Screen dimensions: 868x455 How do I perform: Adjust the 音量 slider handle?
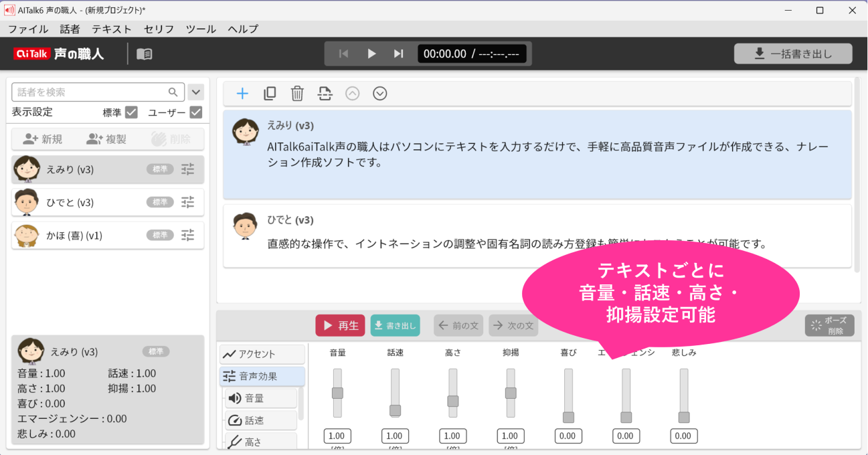[x=337, y=393]
